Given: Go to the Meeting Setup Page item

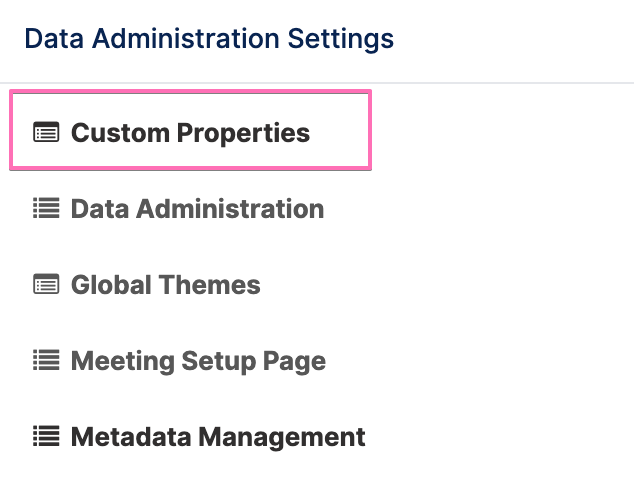Looking at the screenshot, I should 198,361.
